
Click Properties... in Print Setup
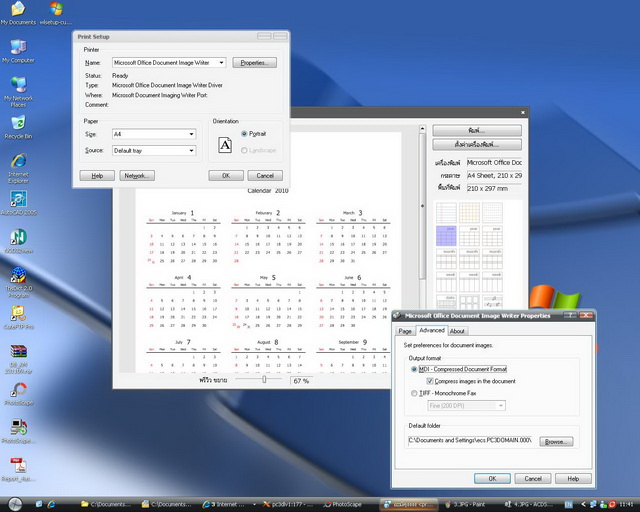(x=254, y=62)
